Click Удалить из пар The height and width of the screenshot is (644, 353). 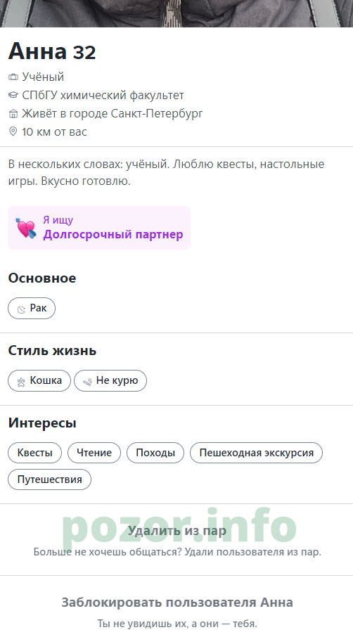pyautogui.click(x=176, y=531)
